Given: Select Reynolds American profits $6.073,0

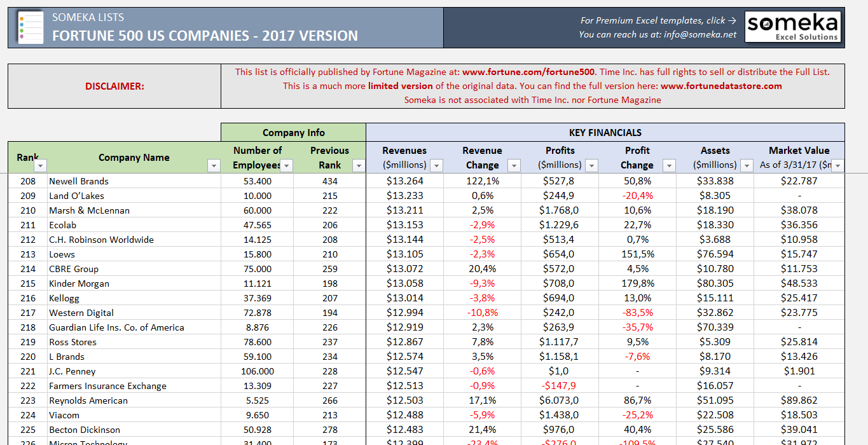Looking at the screenshot, I should pyautogui.click(x=560, y=400).
